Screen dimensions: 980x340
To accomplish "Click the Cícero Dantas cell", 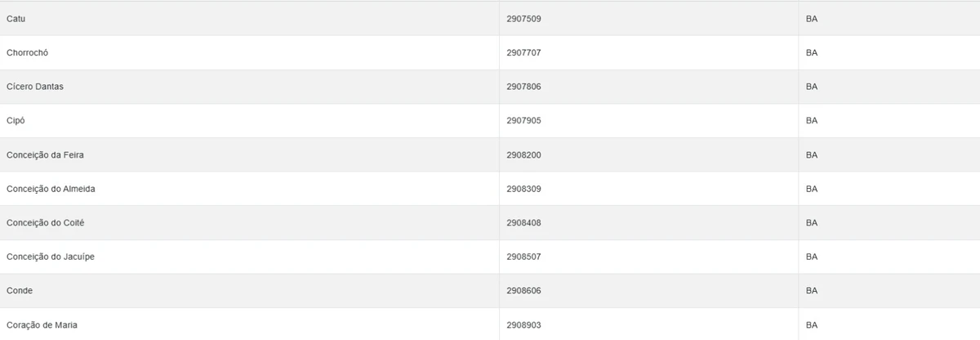I will pyautogui.click(x=34, y=87).
